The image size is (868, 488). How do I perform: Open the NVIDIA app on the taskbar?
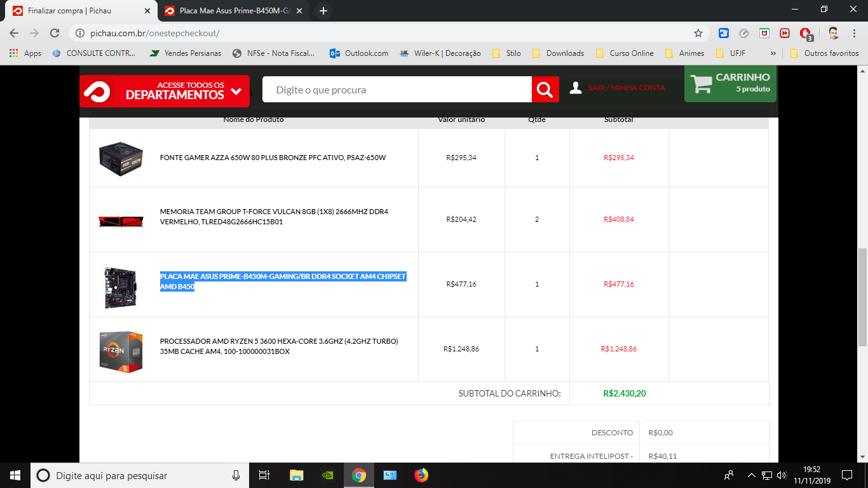(327, 475)
